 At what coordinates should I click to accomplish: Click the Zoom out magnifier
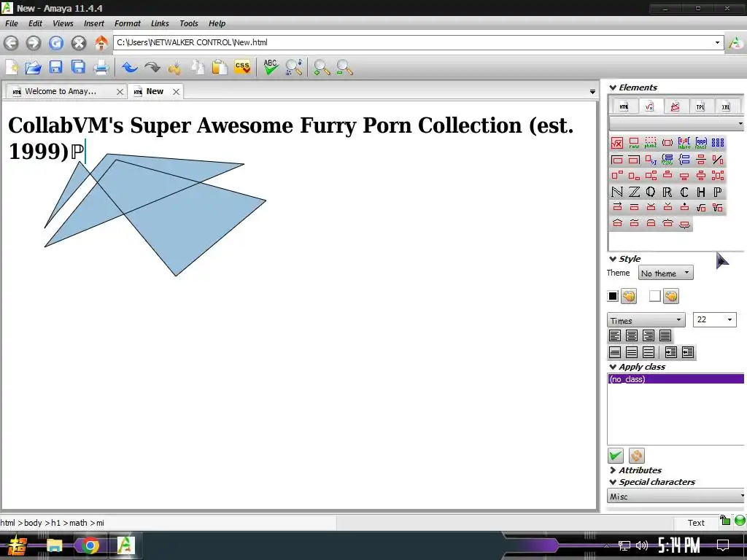click(344, 67)
